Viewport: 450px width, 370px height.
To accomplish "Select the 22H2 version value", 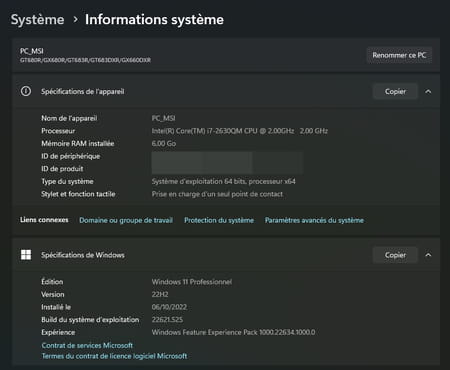I will pos(160,295).
